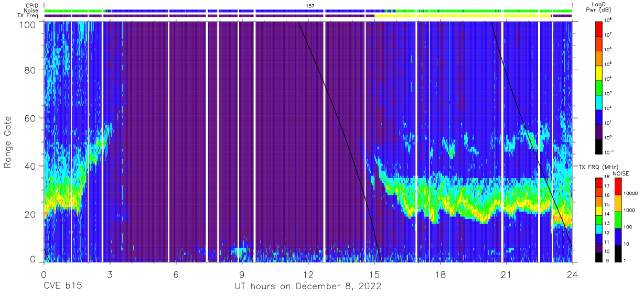Click 'UT hours on December 8, 2022' axis title
The image size is (644, 297).
coord(307,287)
